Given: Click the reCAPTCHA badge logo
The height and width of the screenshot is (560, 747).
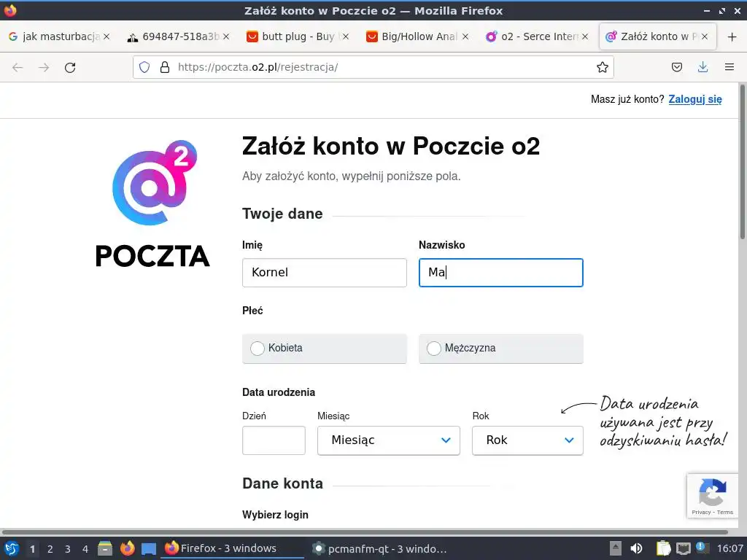Looking at the screenshot, I should click(x=712, y=492).
